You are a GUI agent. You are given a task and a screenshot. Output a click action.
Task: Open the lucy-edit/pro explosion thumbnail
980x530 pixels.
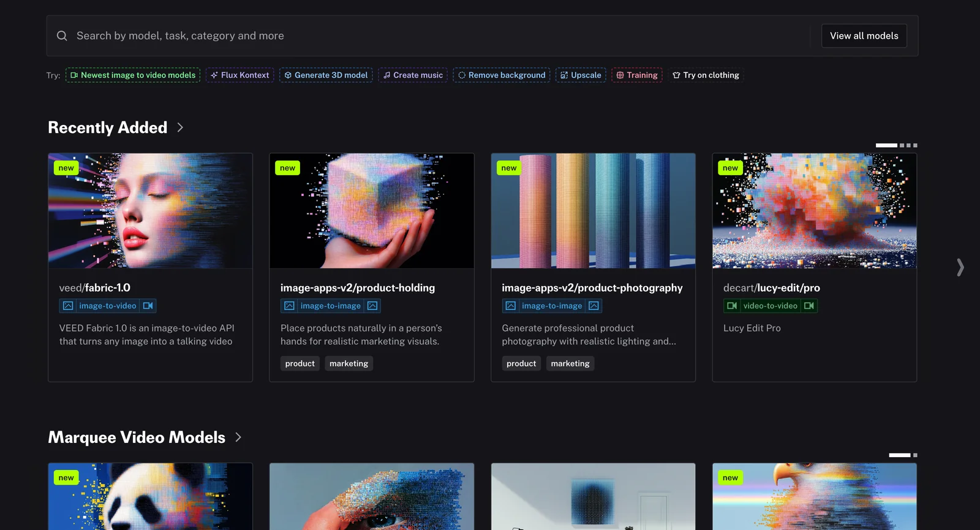(815, 211)
